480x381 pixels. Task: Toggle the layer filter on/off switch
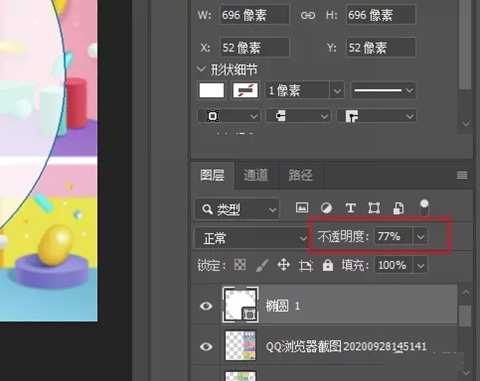click(424, 207)
